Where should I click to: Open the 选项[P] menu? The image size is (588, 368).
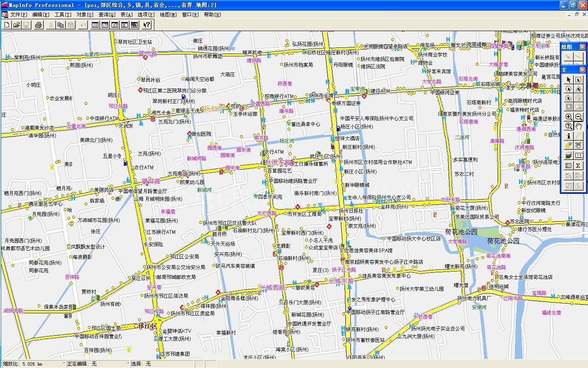[146, 15]
